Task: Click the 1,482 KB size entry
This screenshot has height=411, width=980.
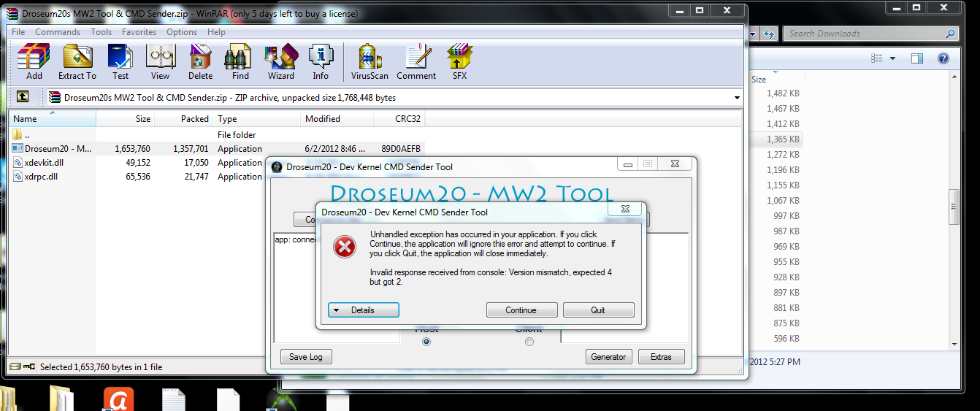Action: pyautogui.click(x=783, y=93)
